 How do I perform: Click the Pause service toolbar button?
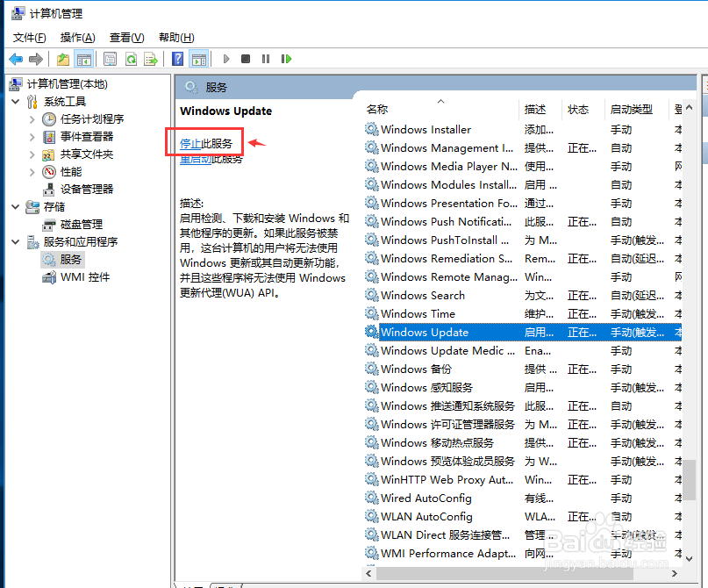pyautogui.click(x=266, y=59)
